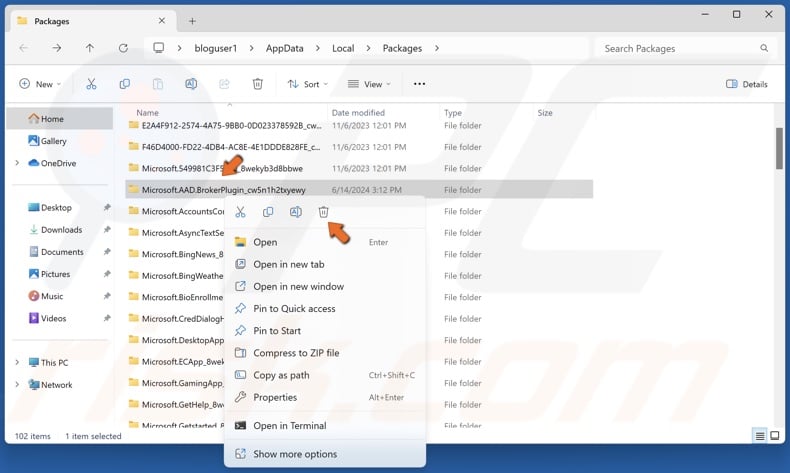Go forward with the Forward arrow
This screenshot has width=790, height=473.
[x=57, y=48]
